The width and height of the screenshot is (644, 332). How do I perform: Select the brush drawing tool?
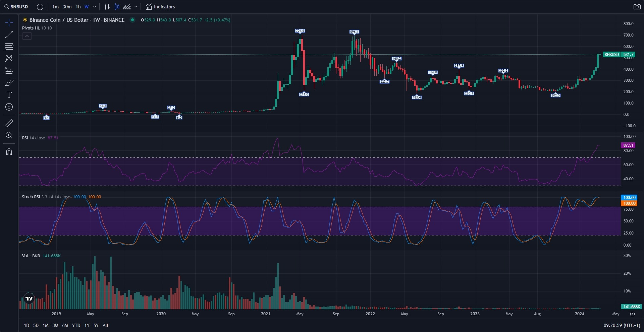click(x=9, y=83)
